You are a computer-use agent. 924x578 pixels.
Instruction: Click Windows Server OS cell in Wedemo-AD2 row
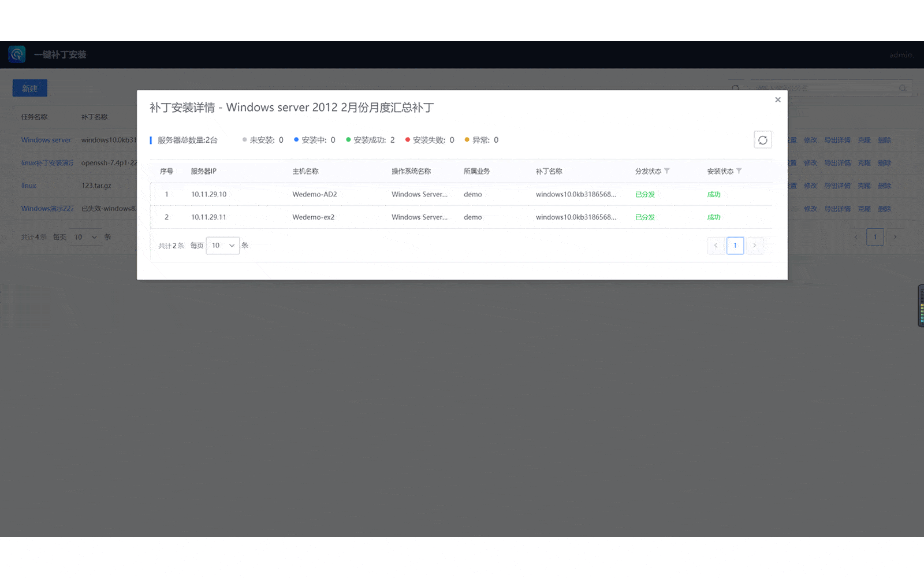(x=420, y=194)
